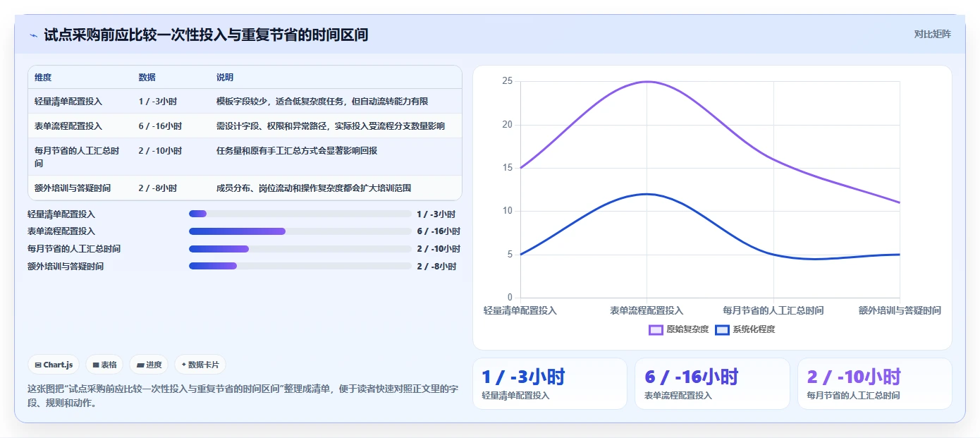Click the main title 试点采购前应比较一次性投入

click(x=206, y=35)
